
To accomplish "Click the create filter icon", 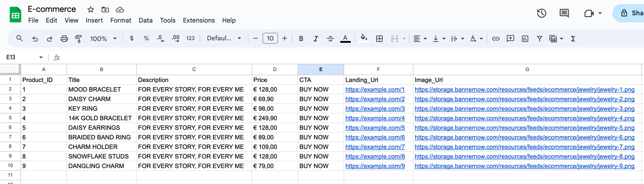I will point(539,39).
